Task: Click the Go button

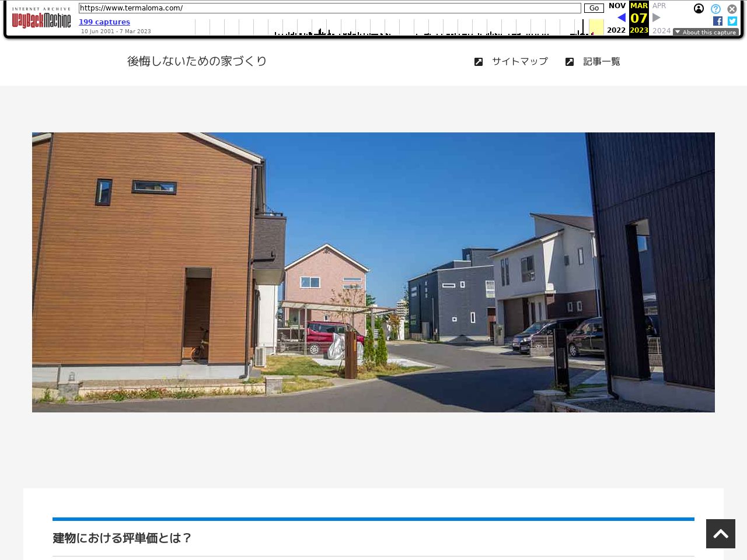Action: coord(594,8)
